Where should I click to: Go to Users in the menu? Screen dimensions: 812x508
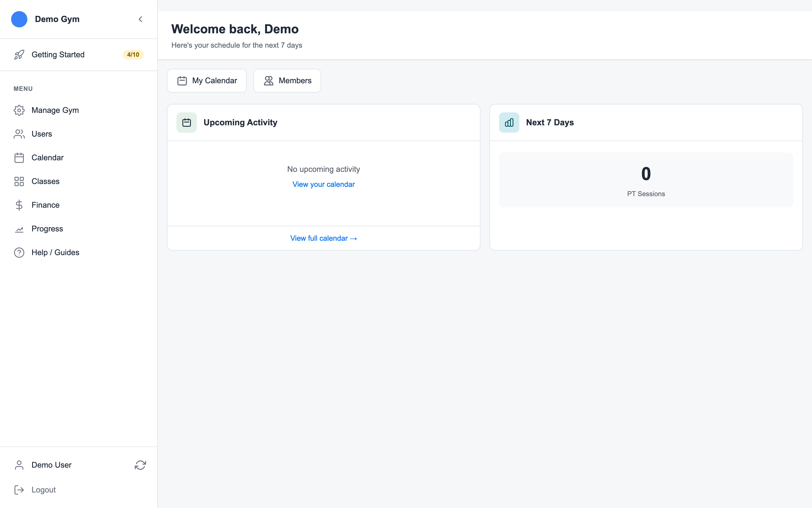78,134
